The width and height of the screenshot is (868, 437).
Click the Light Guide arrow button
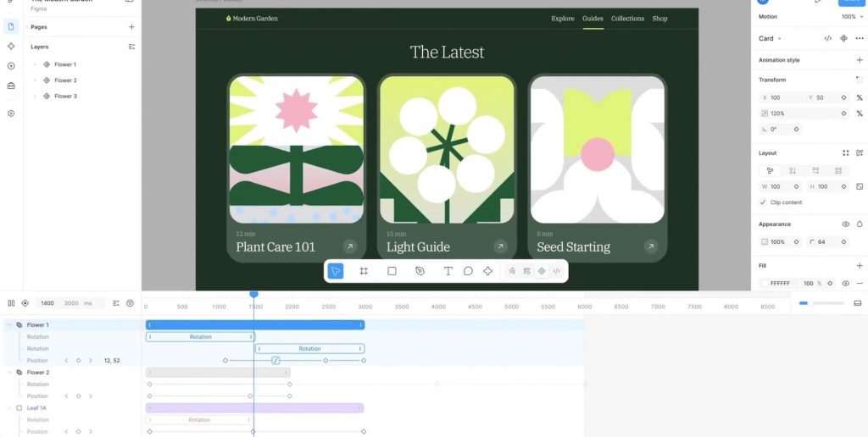pyautogui.click(x=500, y=246)
